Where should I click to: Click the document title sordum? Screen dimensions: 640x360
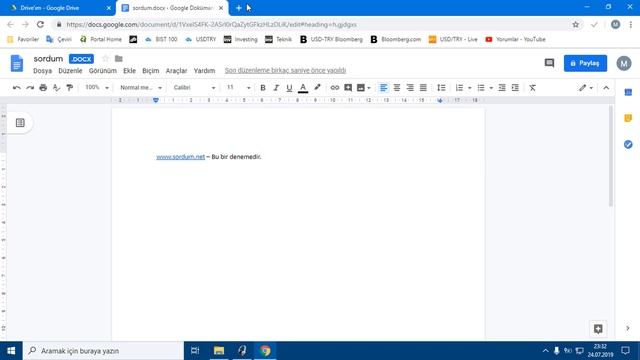click(48, 59)
